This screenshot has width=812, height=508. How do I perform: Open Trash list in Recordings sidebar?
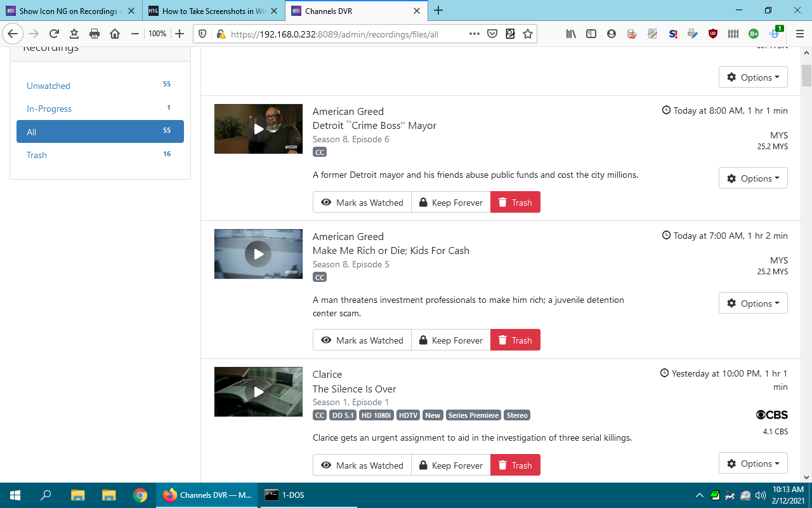click(37, 155)
